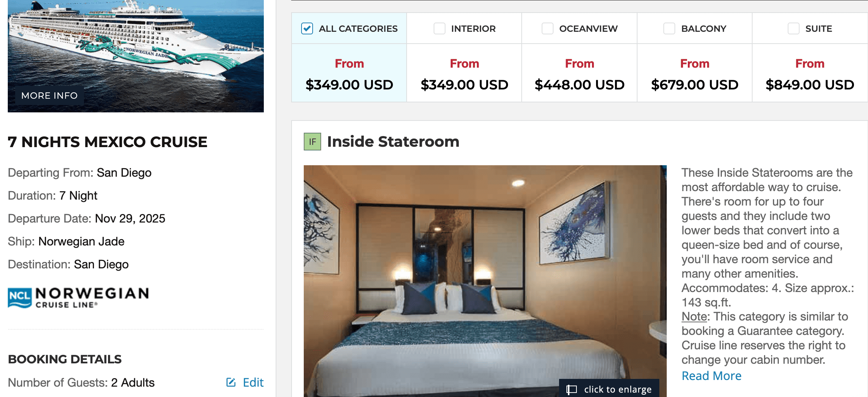Click the NCL Norwegian Cruise Line logo

[78, 298]
